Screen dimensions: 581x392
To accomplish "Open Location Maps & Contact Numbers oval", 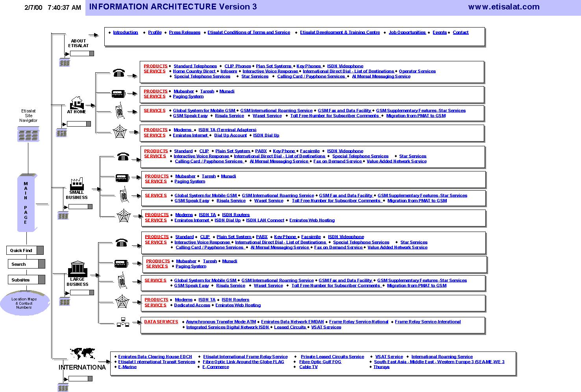I will [24, 303].
